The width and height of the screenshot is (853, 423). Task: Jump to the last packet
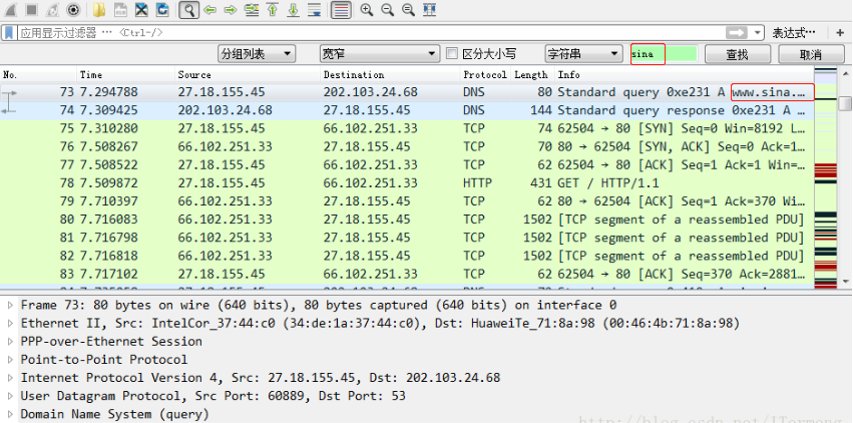pos(293,10)
